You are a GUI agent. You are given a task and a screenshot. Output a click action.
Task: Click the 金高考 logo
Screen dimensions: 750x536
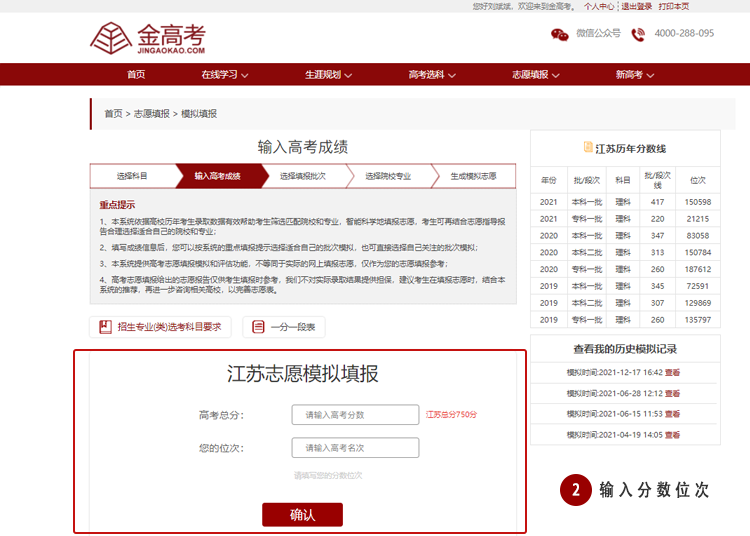click(148, 38)
